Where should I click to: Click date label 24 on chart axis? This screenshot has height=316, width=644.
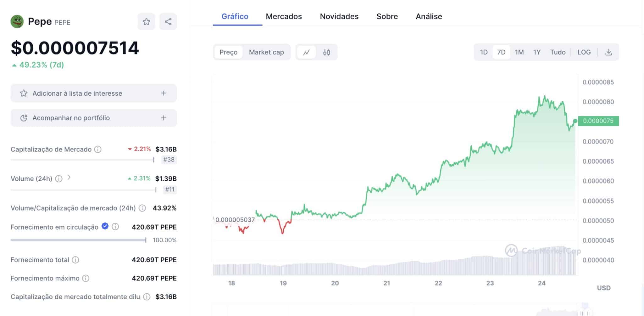click(x=541, y=283)
